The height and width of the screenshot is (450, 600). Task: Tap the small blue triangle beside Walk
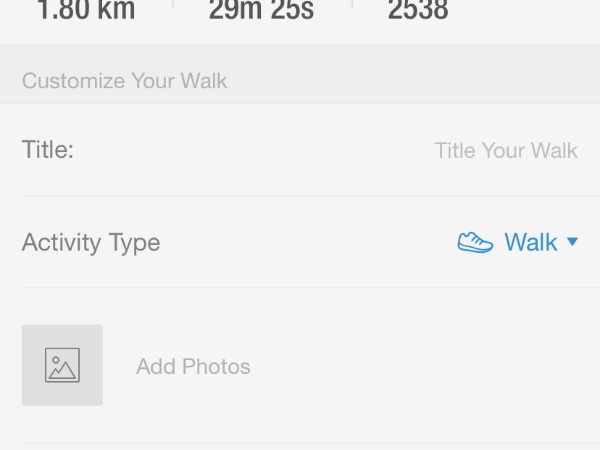(572, 241)
